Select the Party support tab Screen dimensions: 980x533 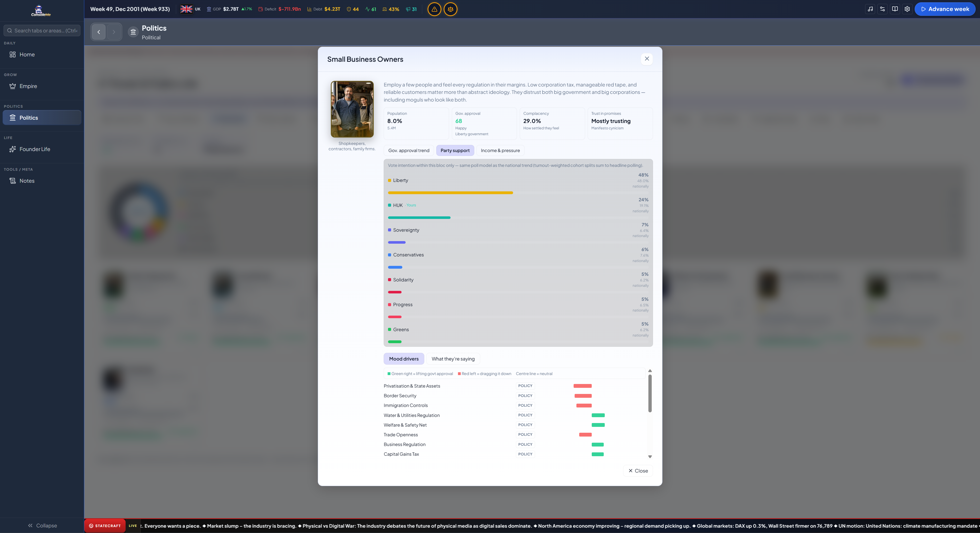(x=455, y=150)
